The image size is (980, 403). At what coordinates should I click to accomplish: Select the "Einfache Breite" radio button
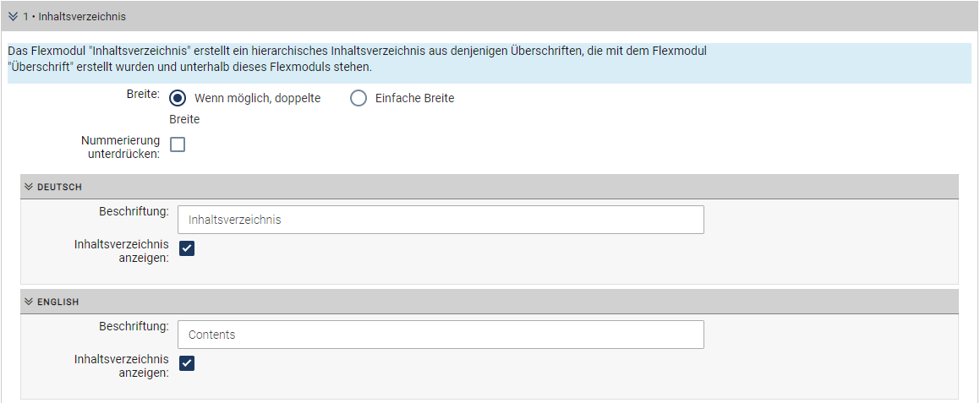[x=359, y=98]
